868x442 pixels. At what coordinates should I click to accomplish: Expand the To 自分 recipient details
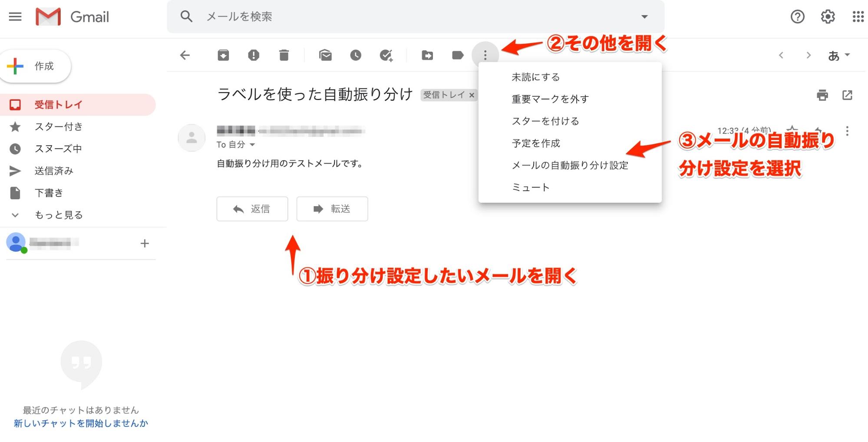pyautogui.click(x=252, y=145)
